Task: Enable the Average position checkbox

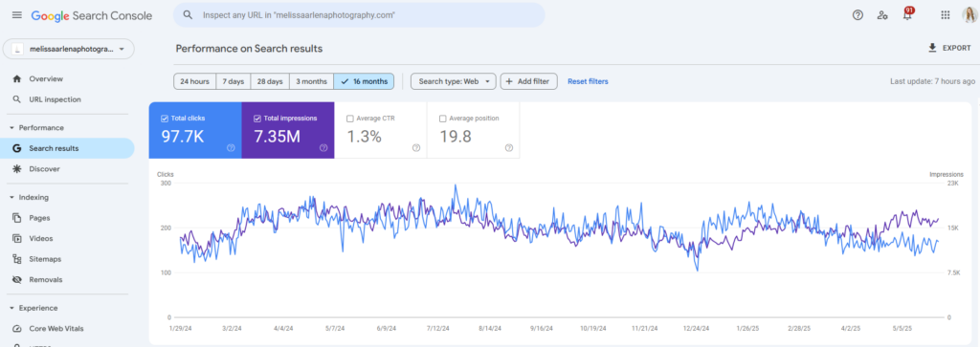Action: pos(443,119)
